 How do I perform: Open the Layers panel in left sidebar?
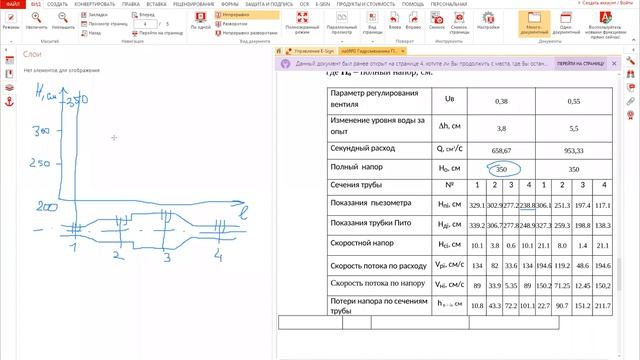click(9, 88)
